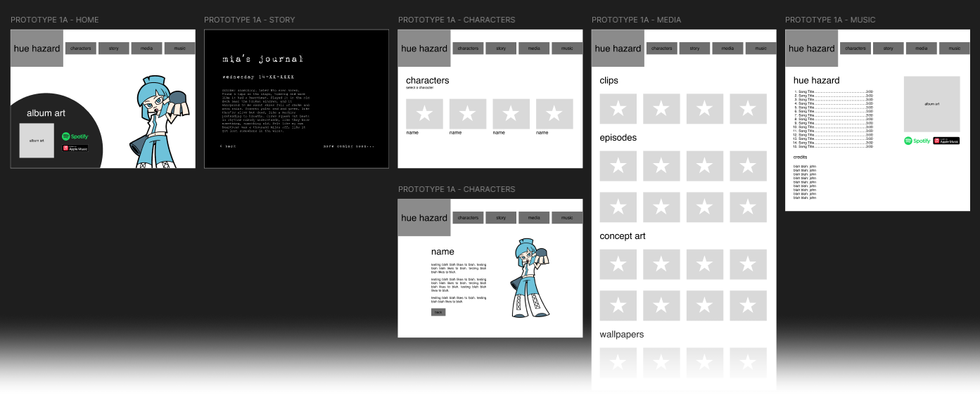
Task: Switch to the media tab on the Home page
Action: (146, 48)
